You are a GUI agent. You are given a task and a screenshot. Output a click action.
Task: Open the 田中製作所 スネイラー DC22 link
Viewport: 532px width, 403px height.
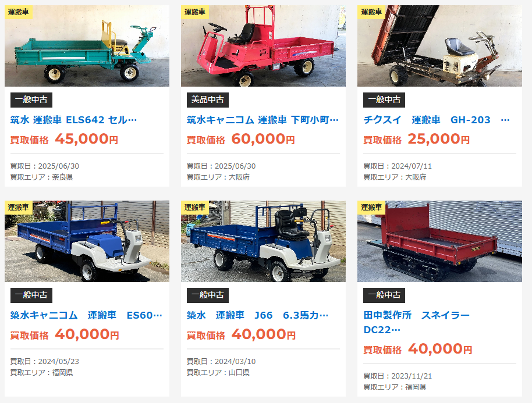pyautogui.click(x=417, y=322)
